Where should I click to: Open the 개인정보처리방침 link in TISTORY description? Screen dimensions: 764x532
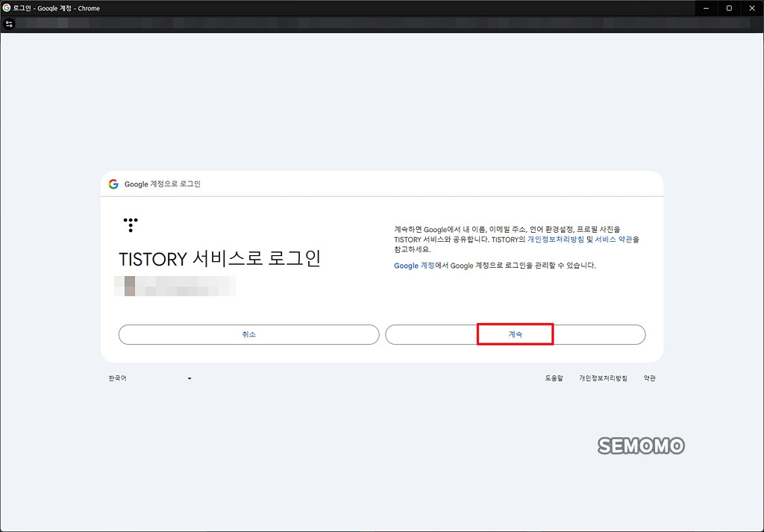(x=555, y=240)
